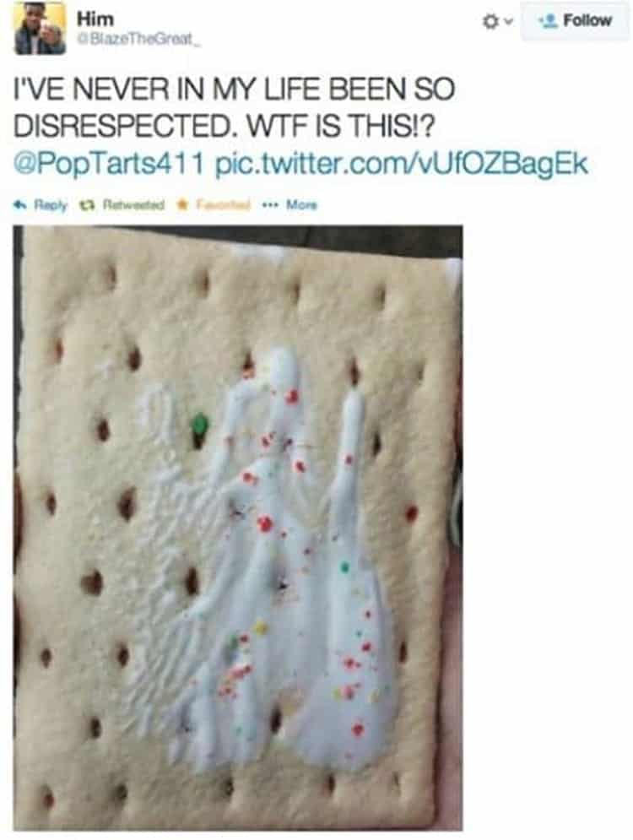Click the display name "Him"
Screen dimensions: 633x840
click(x=95, y=19)
